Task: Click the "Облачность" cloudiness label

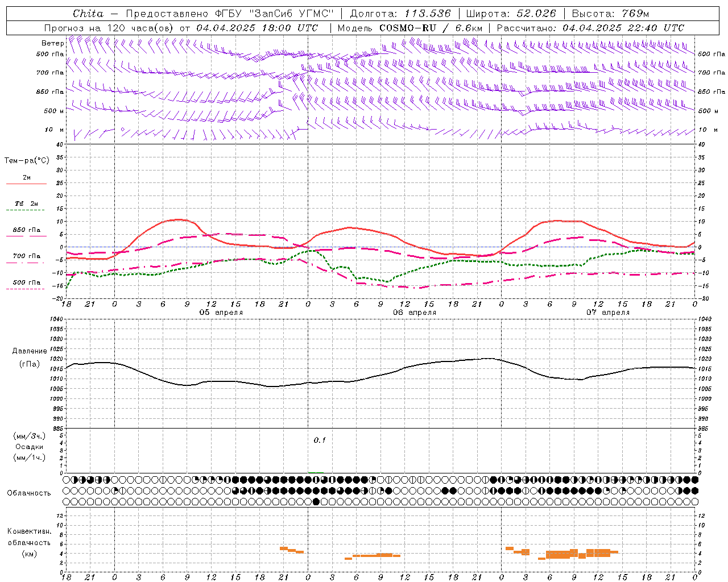Action: pyautogui.click(x=29, y=493)
